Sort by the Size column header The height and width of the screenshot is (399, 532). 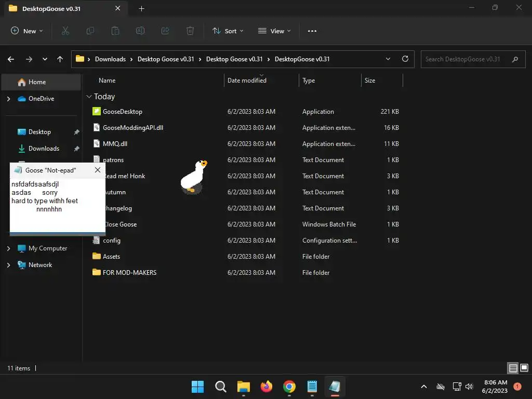point(370,81)
